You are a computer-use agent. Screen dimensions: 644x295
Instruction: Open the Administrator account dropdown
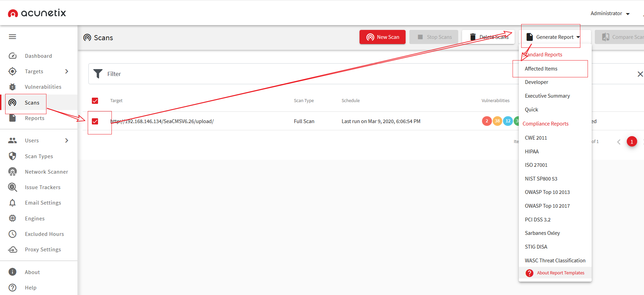[x=610, y=13]
